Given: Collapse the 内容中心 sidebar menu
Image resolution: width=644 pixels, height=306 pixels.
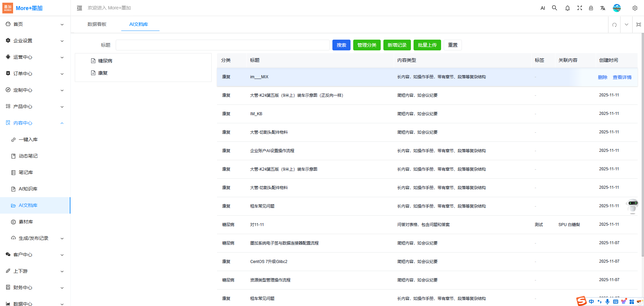Looking at the screenshot, I should point(35,123).
